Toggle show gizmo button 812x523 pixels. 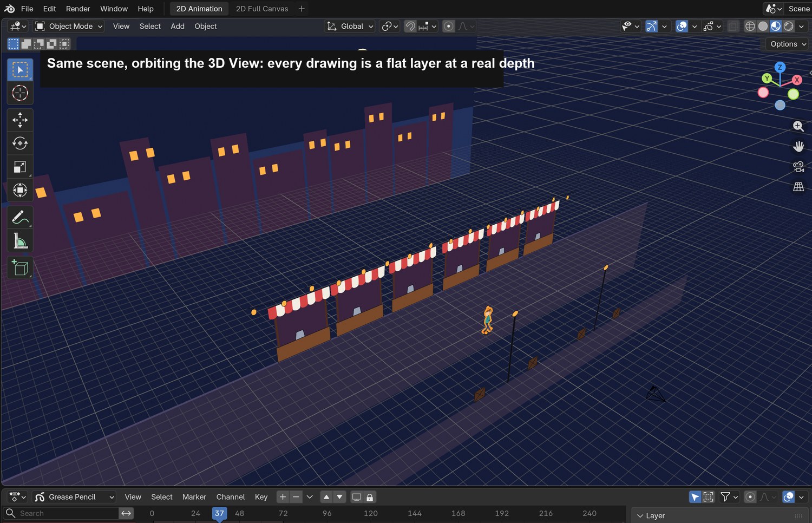(651, 26)
